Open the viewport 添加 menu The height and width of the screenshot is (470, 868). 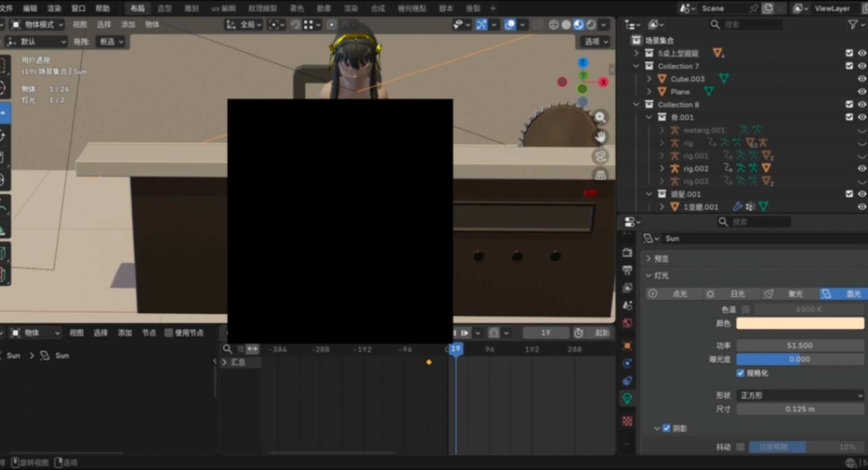coord(128,25)
